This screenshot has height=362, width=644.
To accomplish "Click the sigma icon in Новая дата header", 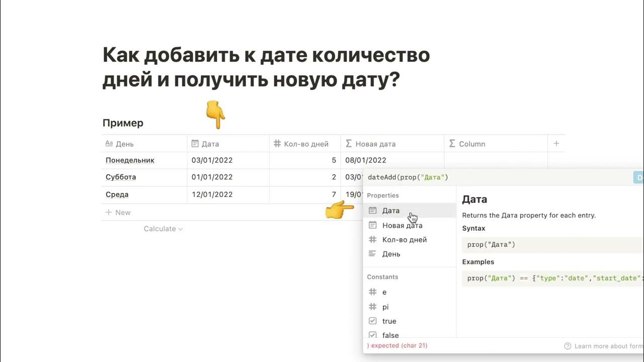I will pos(348,143).
